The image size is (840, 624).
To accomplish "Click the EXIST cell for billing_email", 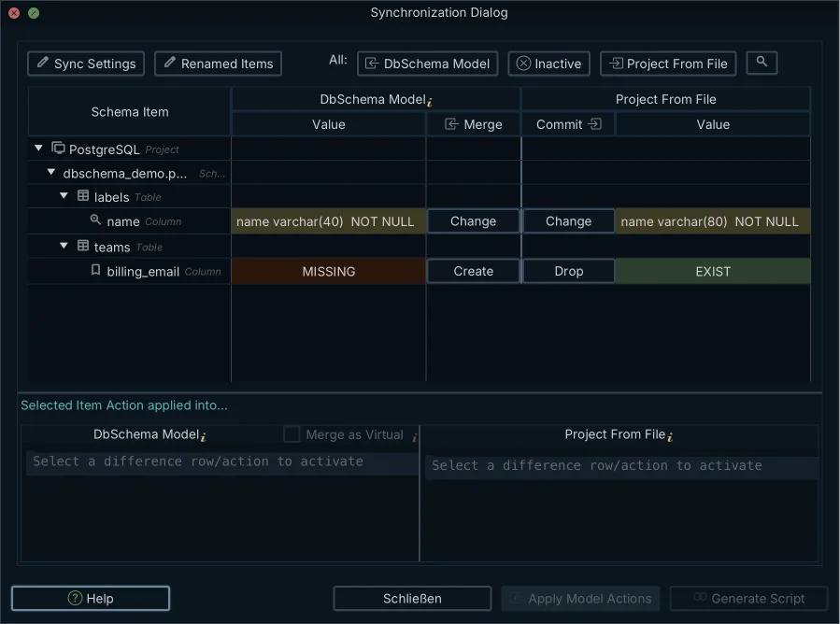I will (x=713, y=272).
